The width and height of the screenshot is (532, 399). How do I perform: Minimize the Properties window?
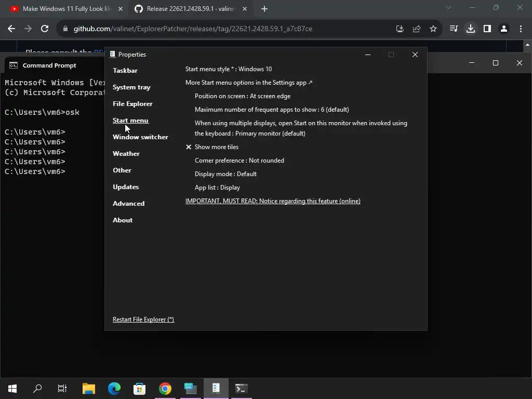(368, 55)
